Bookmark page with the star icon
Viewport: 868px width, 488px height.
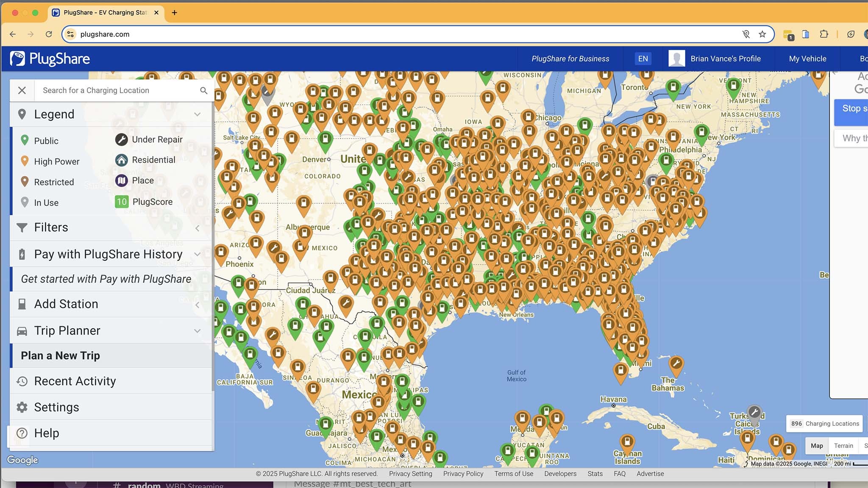tap(762, 34)
